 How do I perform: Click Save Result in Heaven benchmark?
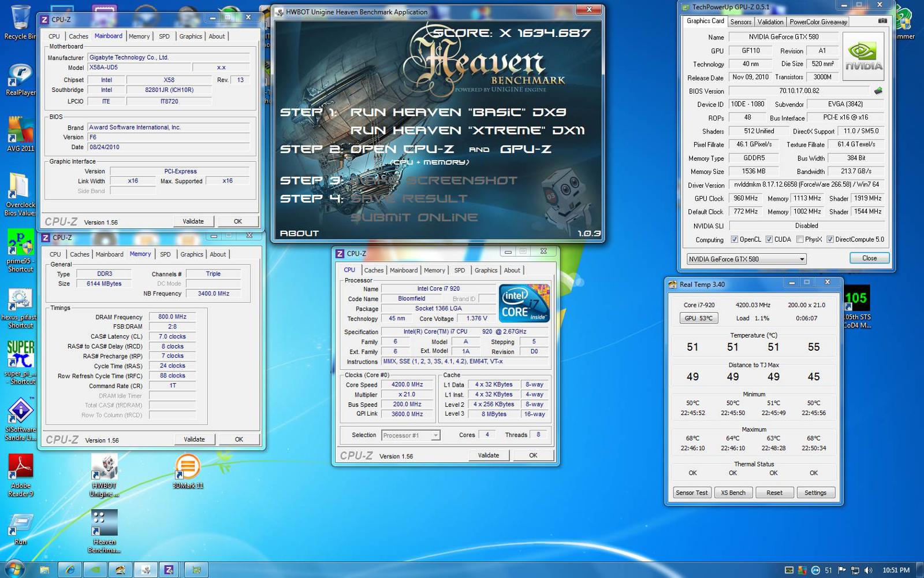(x=409, y=199)
